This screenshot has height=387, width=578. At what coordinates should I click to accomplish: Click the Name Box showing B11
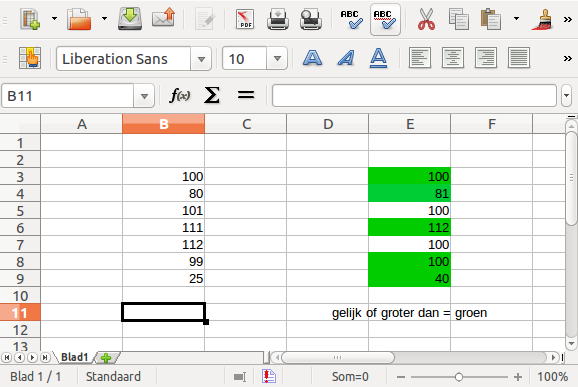68,96
